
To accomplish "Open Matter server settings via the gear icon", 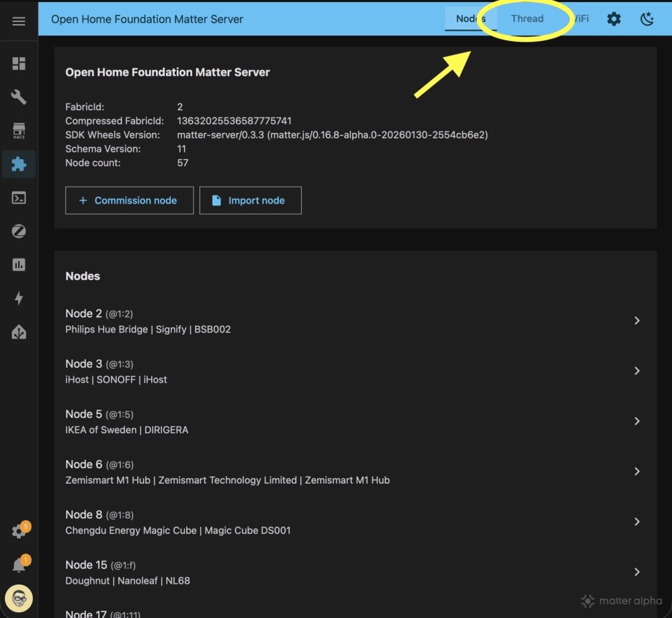I will pos(614,19).
